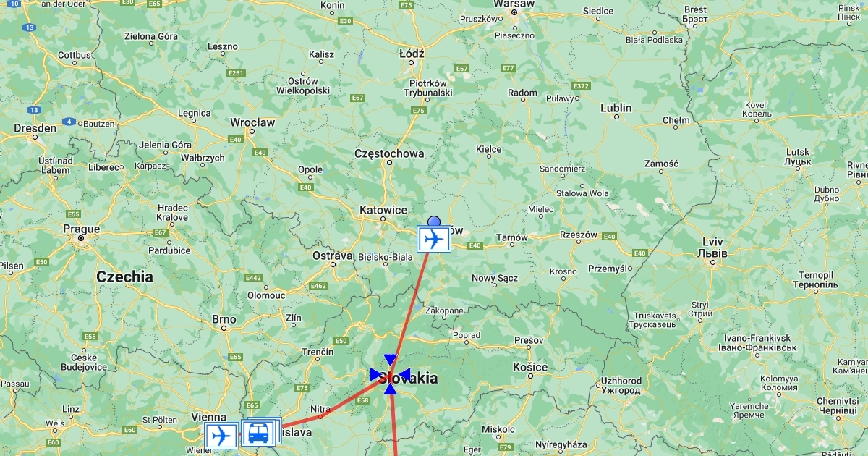
Task: Click the Košice city label
Action: pos(530,367)
